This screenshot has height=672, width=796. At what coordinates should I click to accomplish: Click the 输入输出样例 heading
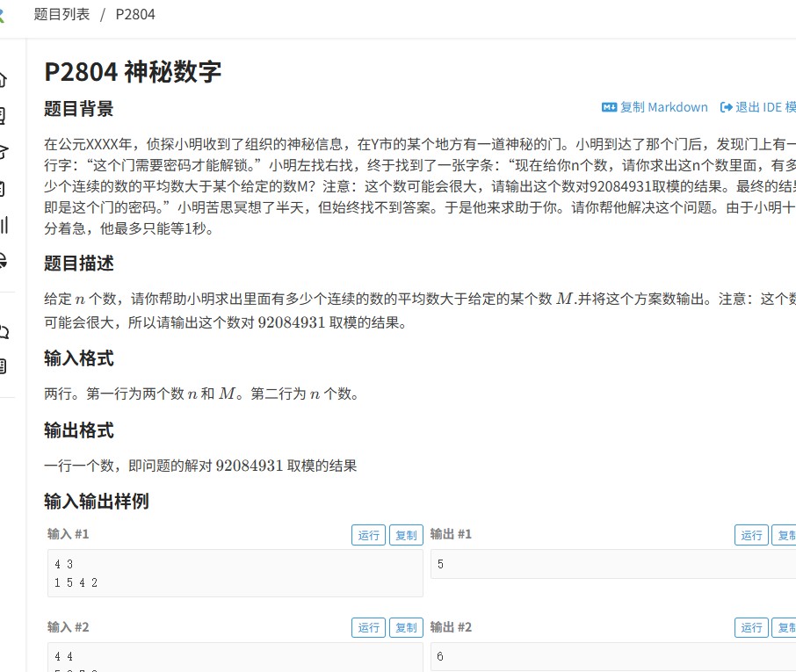97,502
